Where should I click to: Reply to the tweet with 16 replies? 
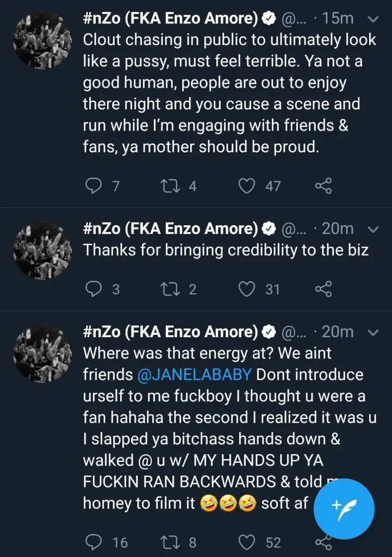pyautogui.click(x=95, y=542)
